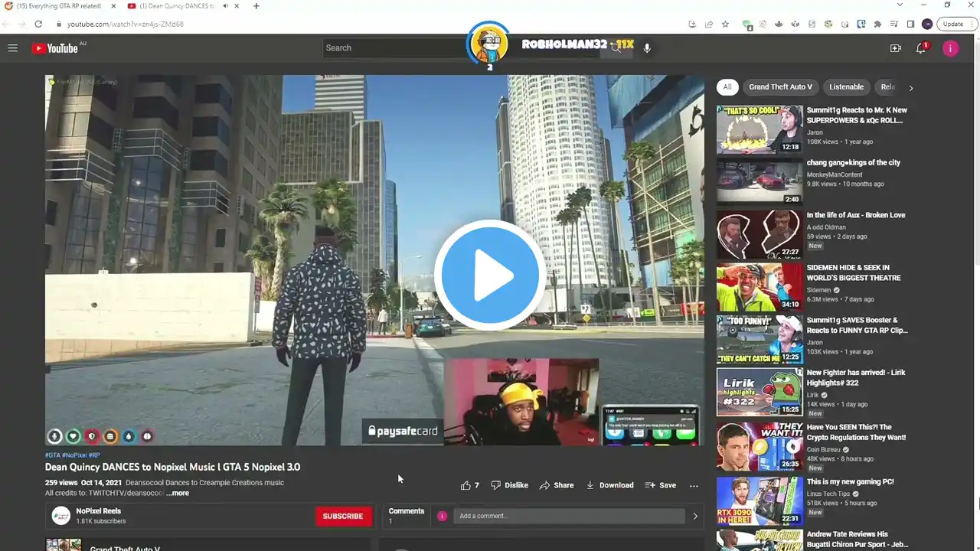Download this video
This screenshot has width=980, height=551.
click(x=609, y=485)
